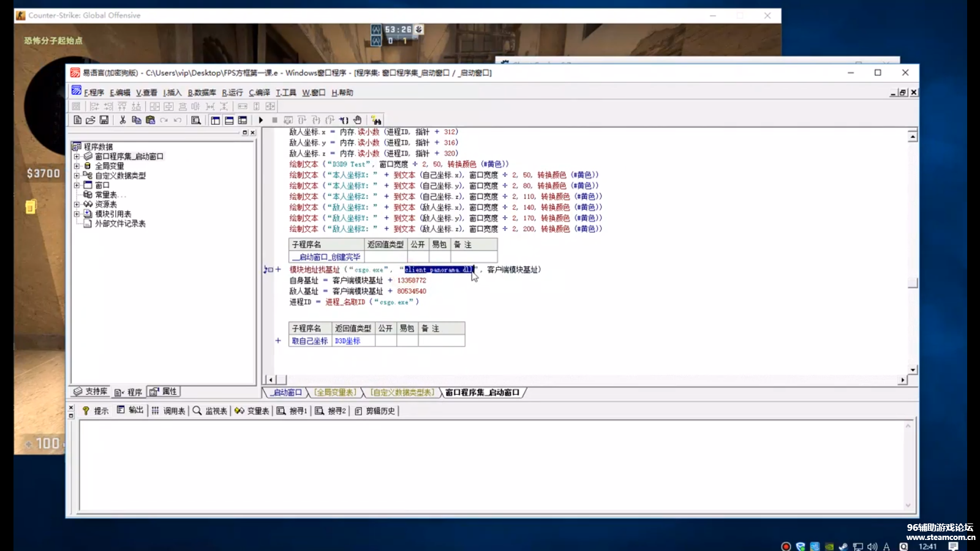Click the NVIDIA tray icon
Viewport: 980px width, 551px height.
(829, 547)
